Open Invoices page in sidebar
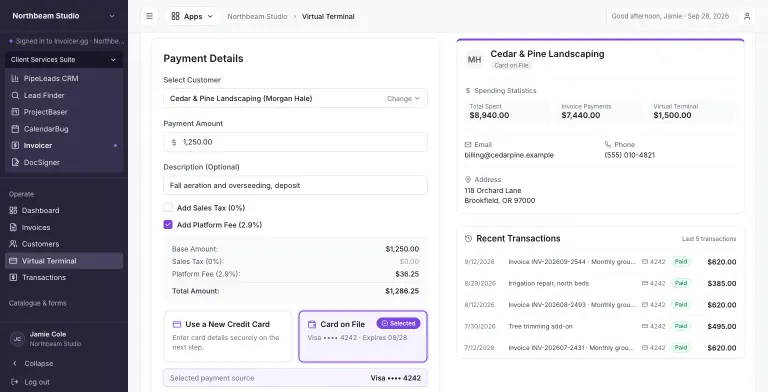Screen dimensions: 768x392 click(x=64, y=227)
